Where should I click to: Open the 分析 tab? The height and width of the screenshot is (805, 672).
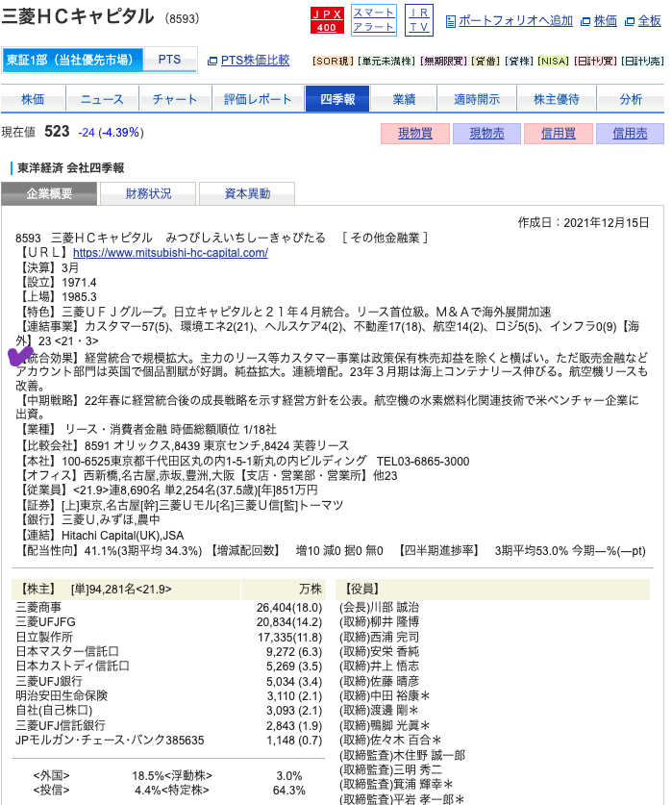tap(631, 99)
